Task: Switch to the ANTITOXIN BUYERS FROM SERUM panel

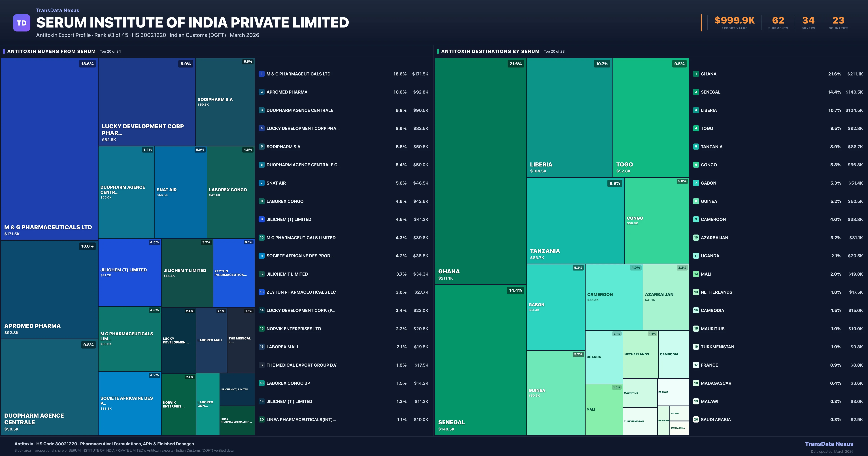Action: pos(51,51)
